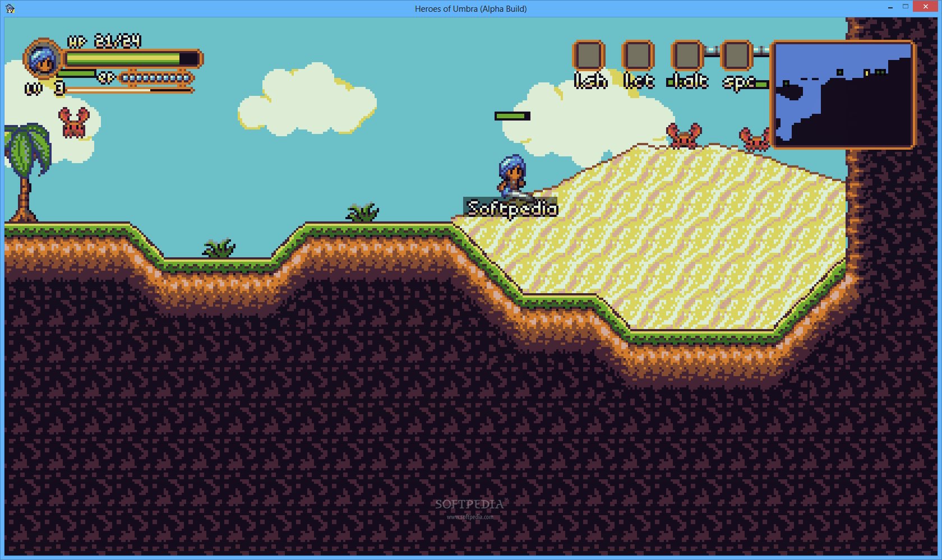Target the red crab atop the sand hill peak
The height and width of the screenshot is (560, 942).
coord(684,136)
